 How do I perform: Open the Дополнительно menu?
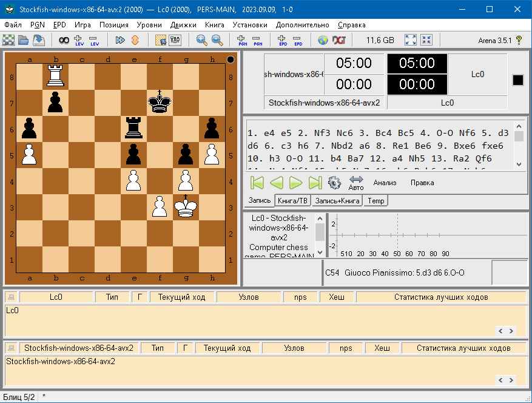[302, 25]
